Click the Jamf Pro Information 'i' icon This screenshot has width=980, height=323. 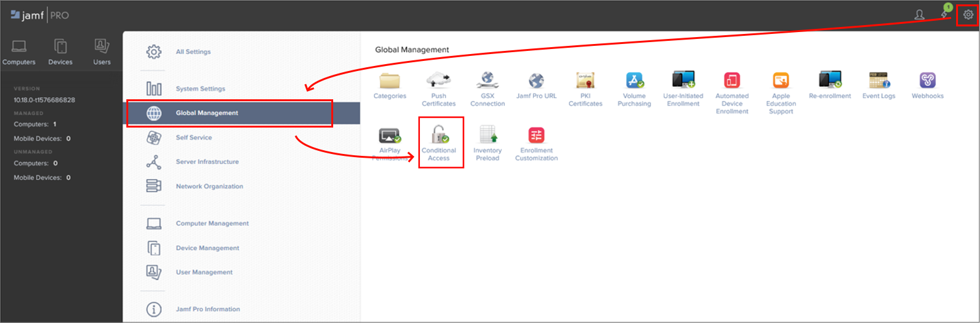pos(154,309)
